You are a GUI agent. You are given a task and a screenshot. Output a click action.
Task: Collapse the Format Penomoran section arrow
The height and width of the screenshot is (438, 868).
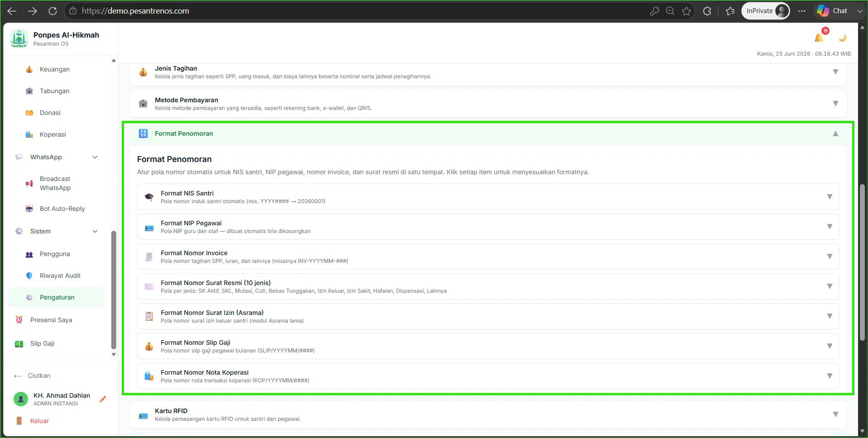[835, 133]
